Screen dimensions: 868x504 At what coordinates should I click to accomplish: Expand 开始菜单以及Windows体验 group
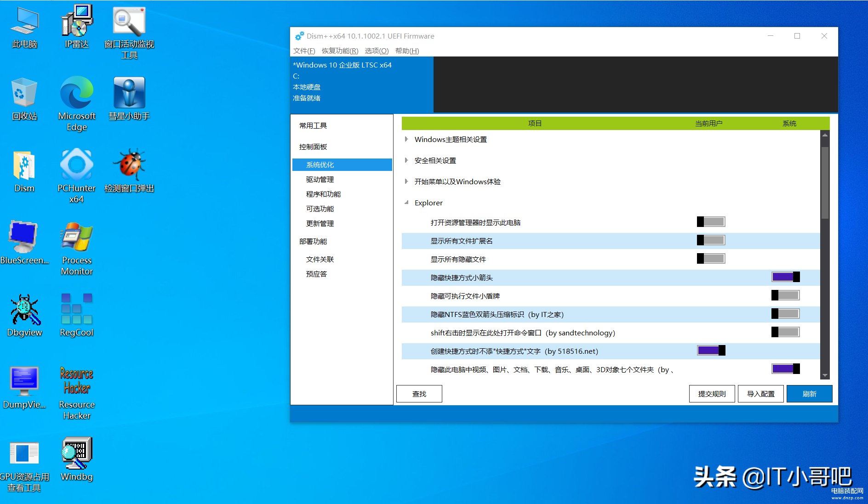[406, 181]
